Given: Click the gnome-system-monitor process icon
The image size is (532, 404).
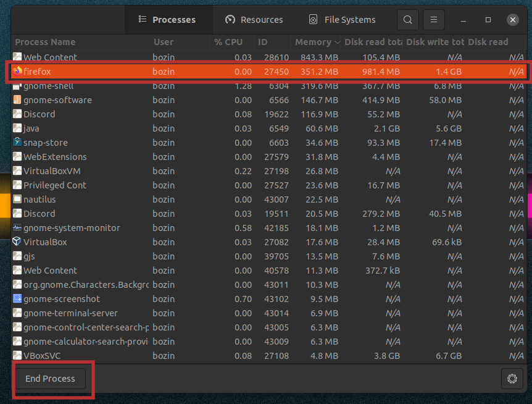Looking at the screenshot, I should point(17,228).
